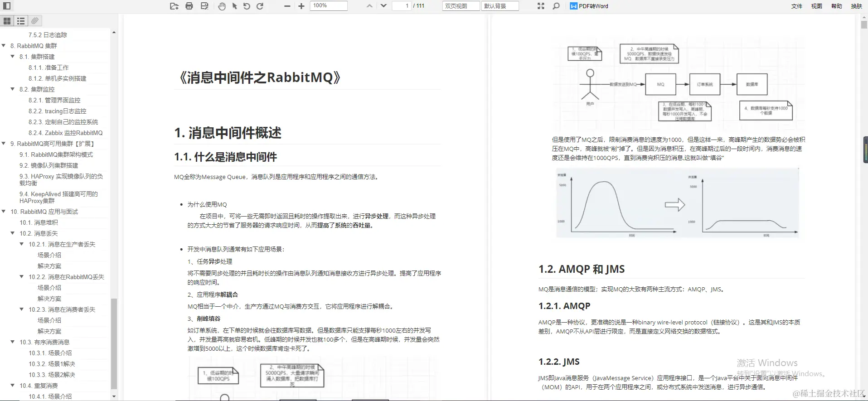Jump to 9.3. HAProxy 实现镜像队列的负载均衡
868x401 pixels.
tap(61, 179)
